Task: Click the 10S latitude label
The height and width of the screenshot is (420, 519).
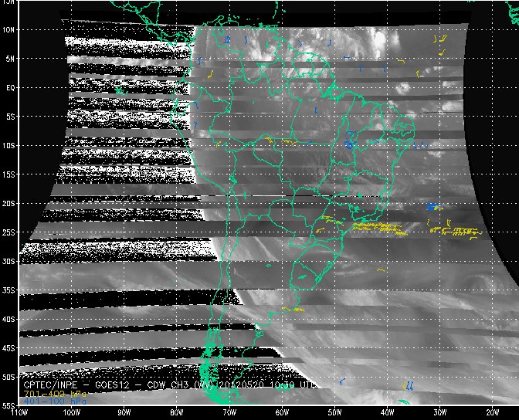Action: click(8, 146)
